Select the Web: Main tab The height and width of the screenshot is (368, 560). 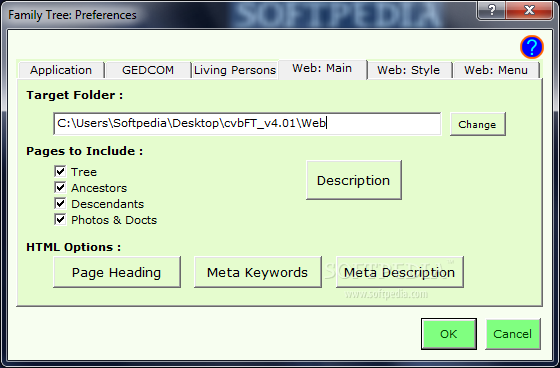pyautogui.click(x=322, y=69)
